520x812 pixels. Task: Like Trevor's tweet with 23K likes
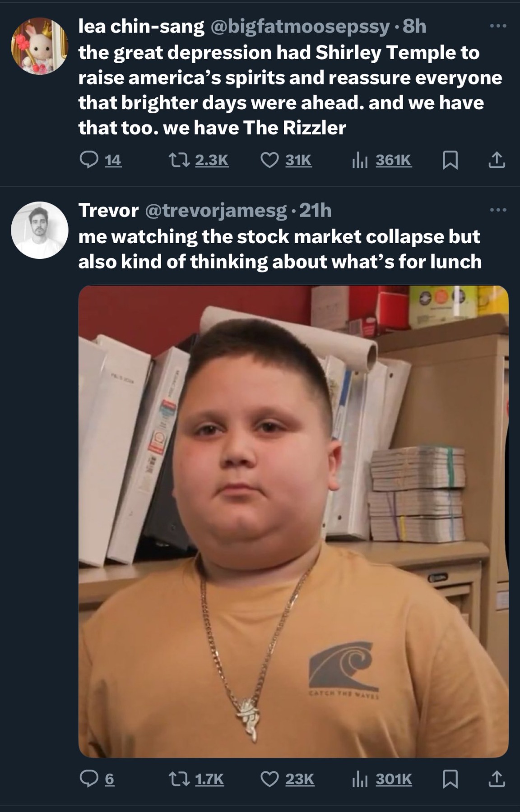pos(288,779)
